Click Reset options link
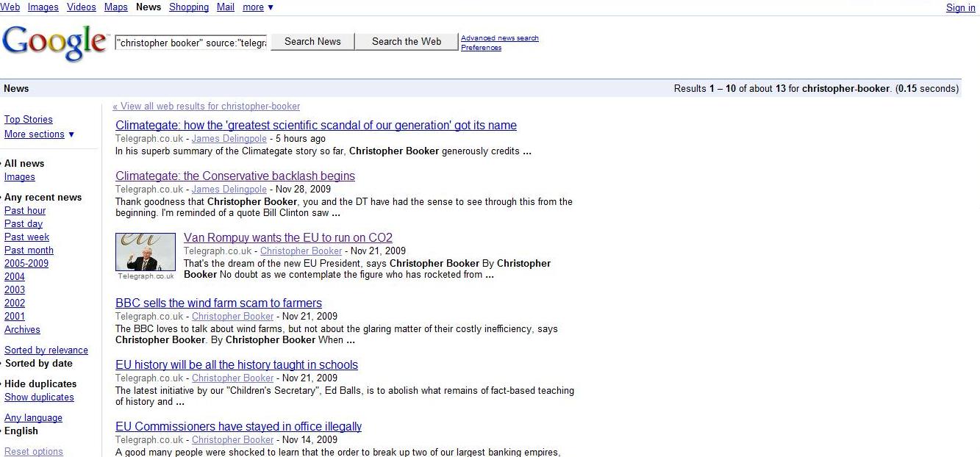Viewport: 980px width, 457px height. tap(34, 452)
